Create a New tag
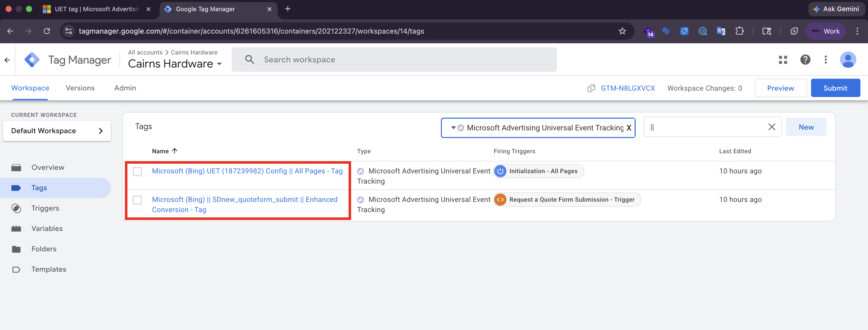 806,127
